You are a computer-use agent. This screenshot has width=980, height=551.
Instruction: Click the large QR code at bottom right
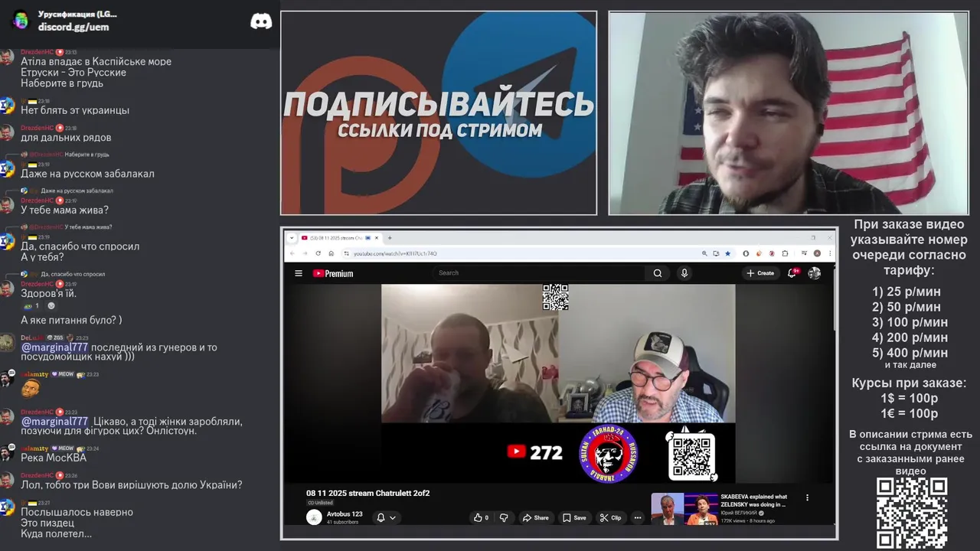point(912,513)
